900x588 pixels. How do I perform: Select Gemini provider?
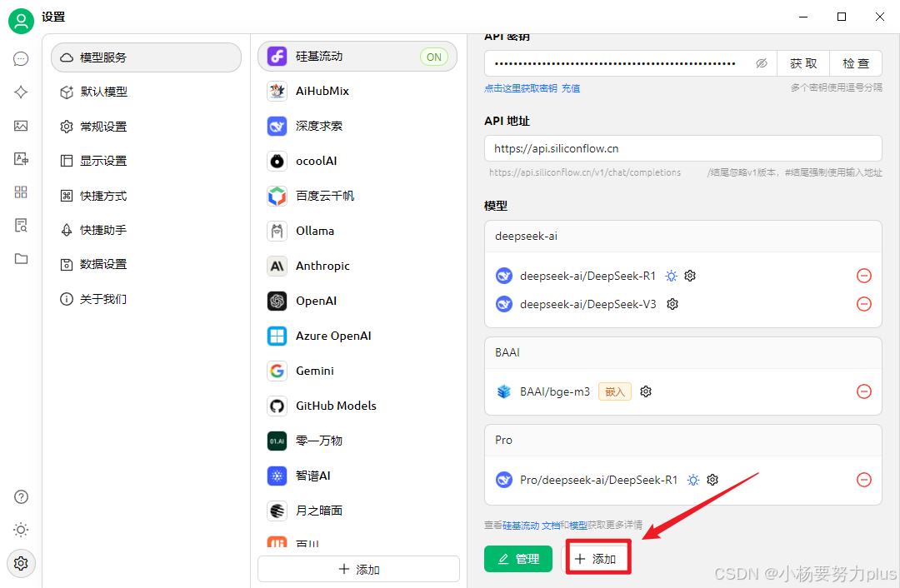pos(357,371)
